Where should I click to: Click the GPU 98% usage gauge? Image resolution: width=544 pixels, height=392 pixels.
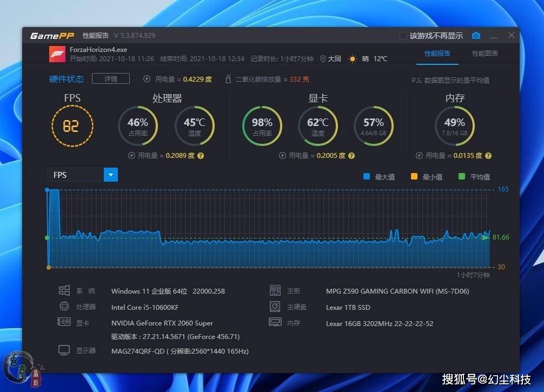point(262,126)
